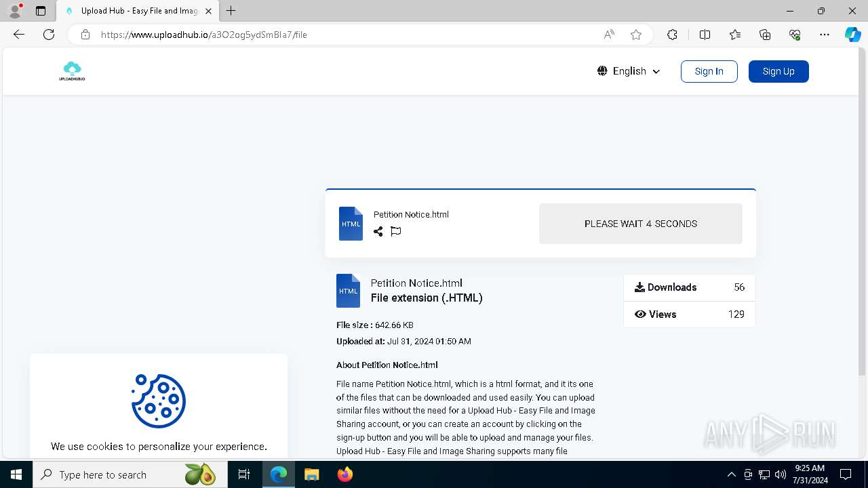Open the Windows Start menu
Screen dimensions: 868x488
point(16,474)
